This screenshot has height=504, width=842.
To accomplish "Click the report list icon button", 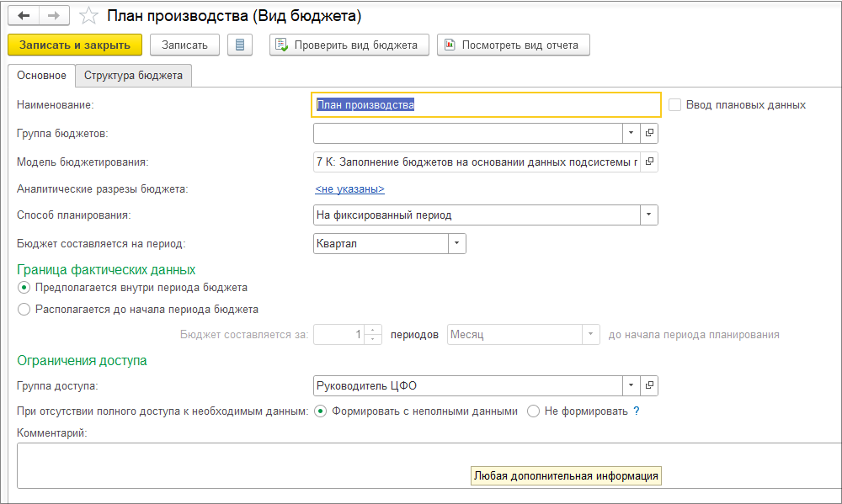I will (240, 45).
